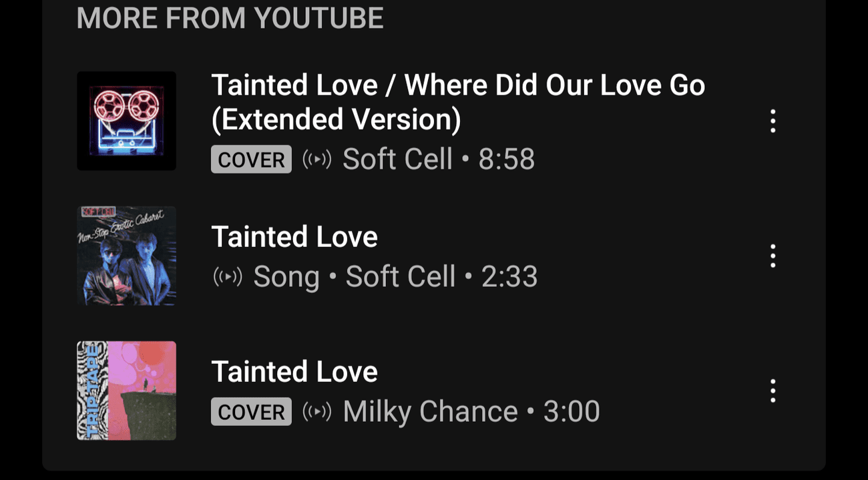This screenshot has height=480, width=868.
Task: Click the Non-Stop Erotic Cabaret album thumbnail
Action: point(126,255)
